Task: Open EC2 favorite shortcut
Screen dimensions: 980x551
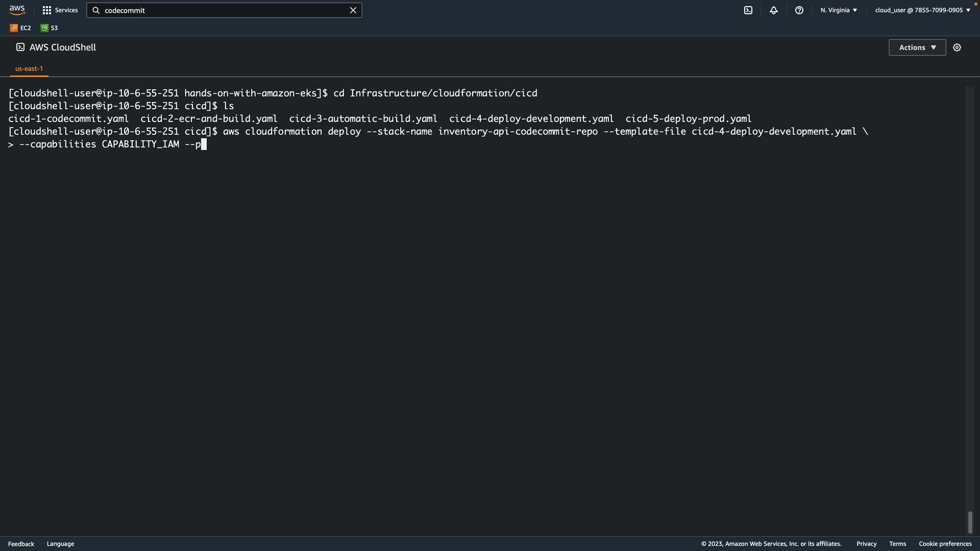Action: click(20, 28)
